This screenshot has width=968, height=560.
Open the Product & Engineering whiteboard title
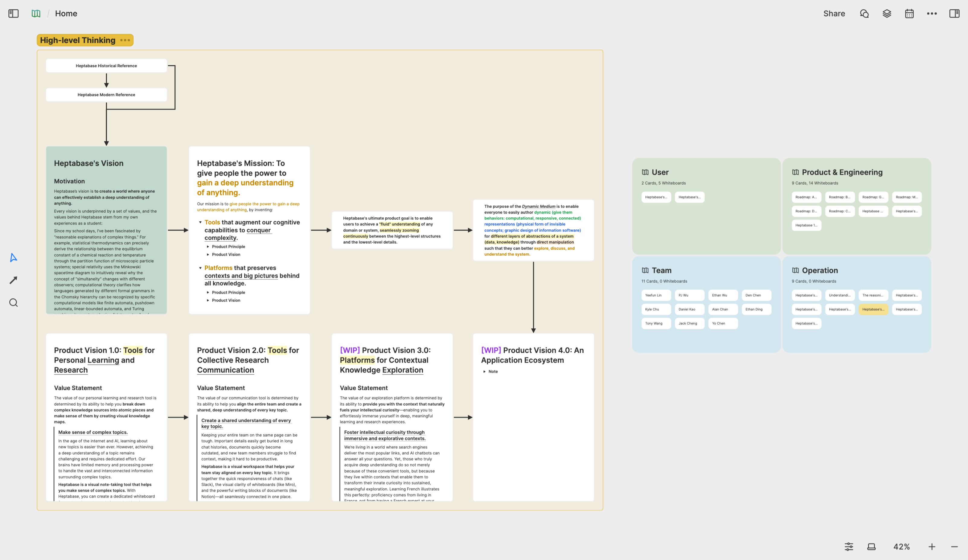[842, 172]
